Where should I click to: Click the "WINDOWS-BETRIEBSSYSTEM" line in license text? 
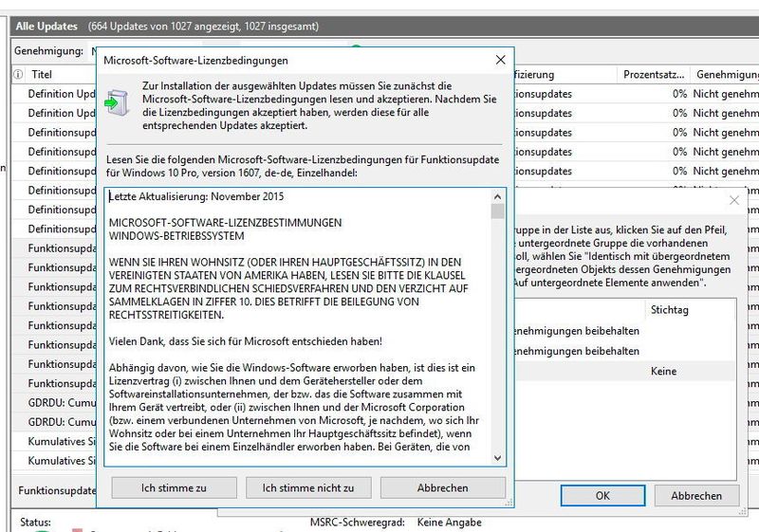pos(176,236)
